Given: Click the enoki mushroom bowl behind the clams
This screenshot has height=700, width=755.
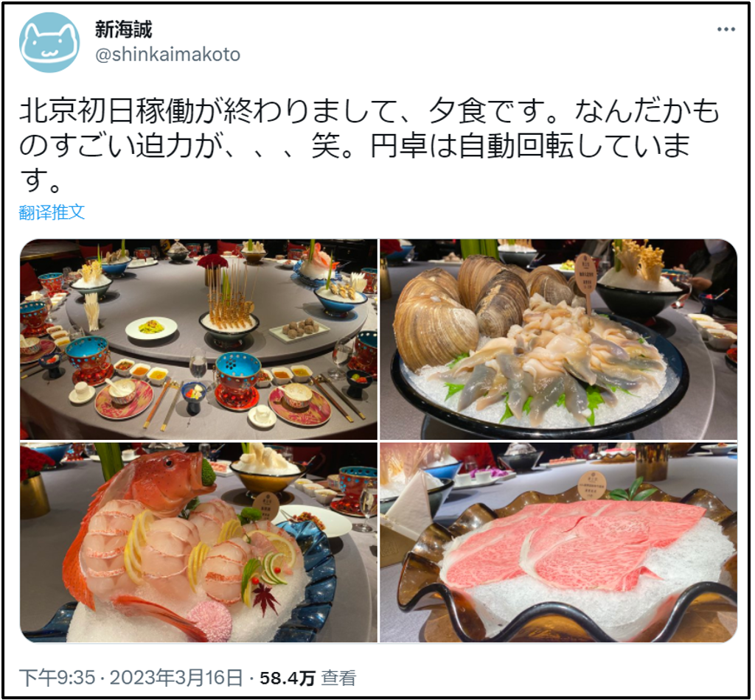Looking at the screenshot, I should pos(639,276).
